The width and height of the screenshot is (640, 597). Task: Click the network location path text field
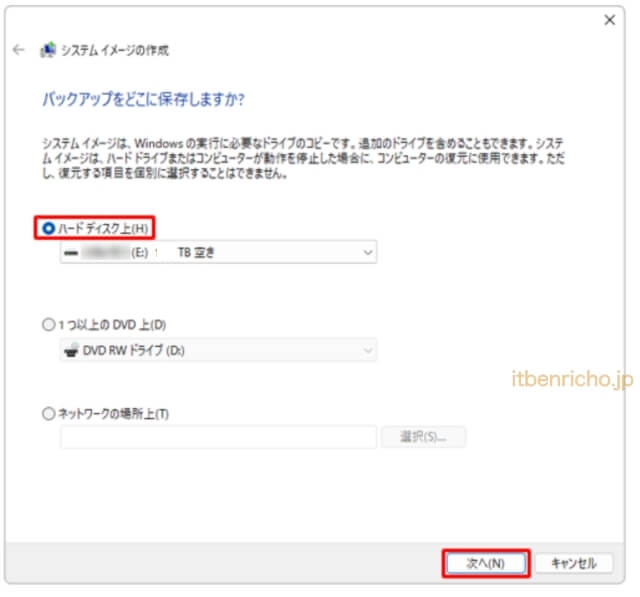tap(218, 437)
